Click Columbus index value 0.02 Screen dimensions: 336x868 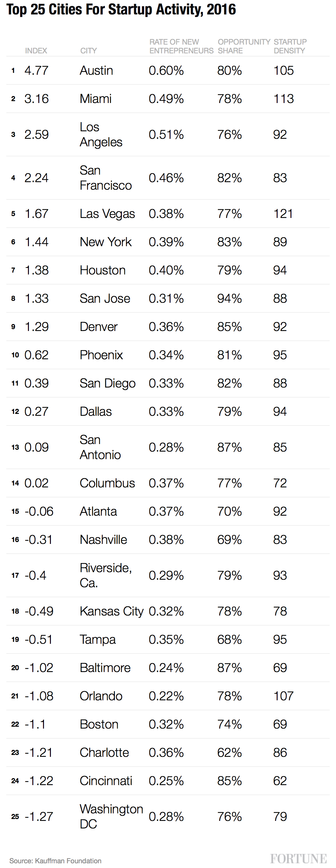pos(36,483)
